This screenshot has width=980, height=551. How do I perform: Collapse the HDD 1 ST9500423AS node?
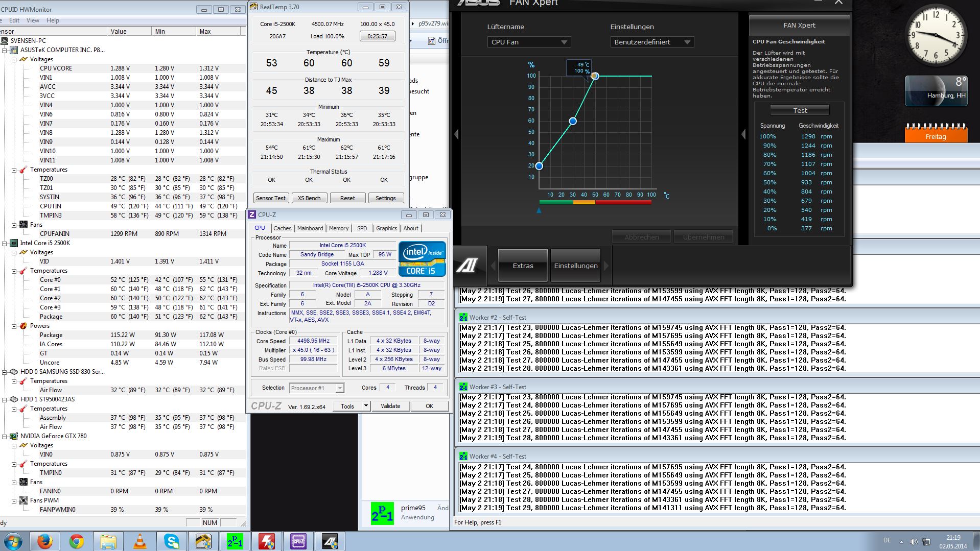(5, 399)
